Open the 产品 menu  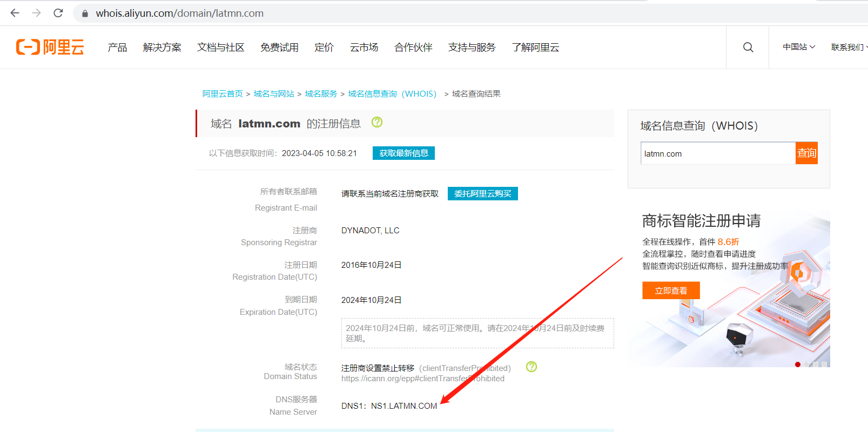tap(117, 48)
